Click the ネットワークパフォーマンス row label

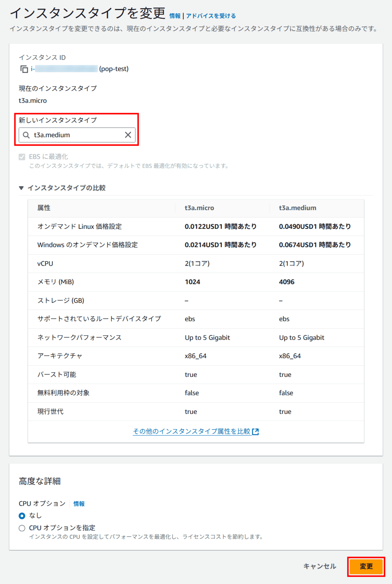click(x=79, y=337)
